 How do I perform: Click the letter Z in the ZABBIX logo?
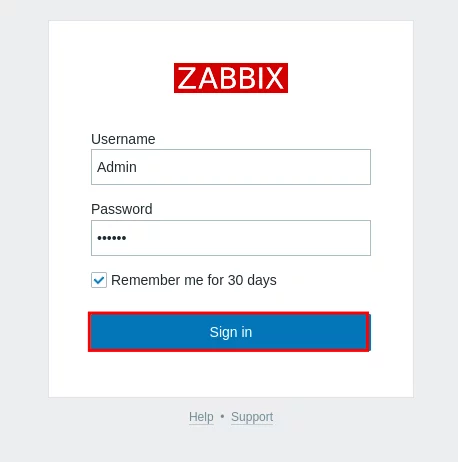186,78
